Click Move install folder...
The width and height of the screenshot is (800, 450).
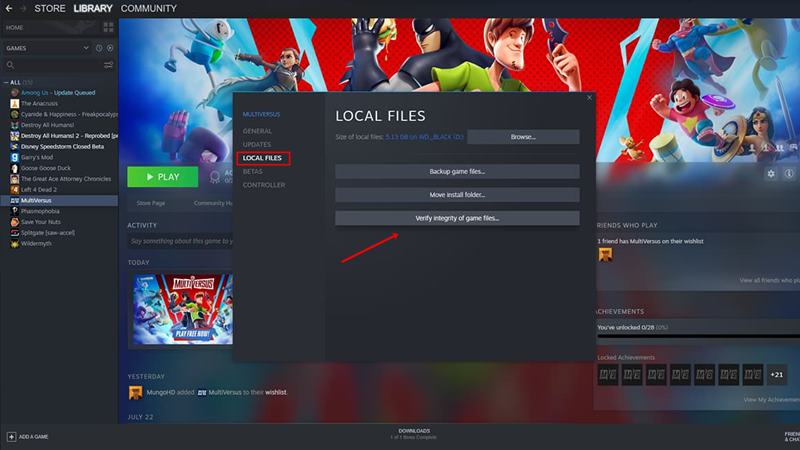click(457, 195)
